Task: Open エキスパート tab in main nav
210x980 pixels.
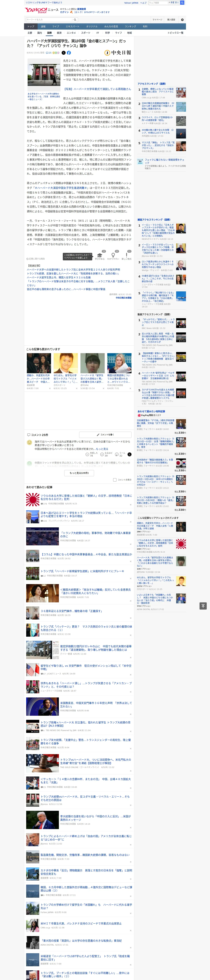Action: [72, 27]
